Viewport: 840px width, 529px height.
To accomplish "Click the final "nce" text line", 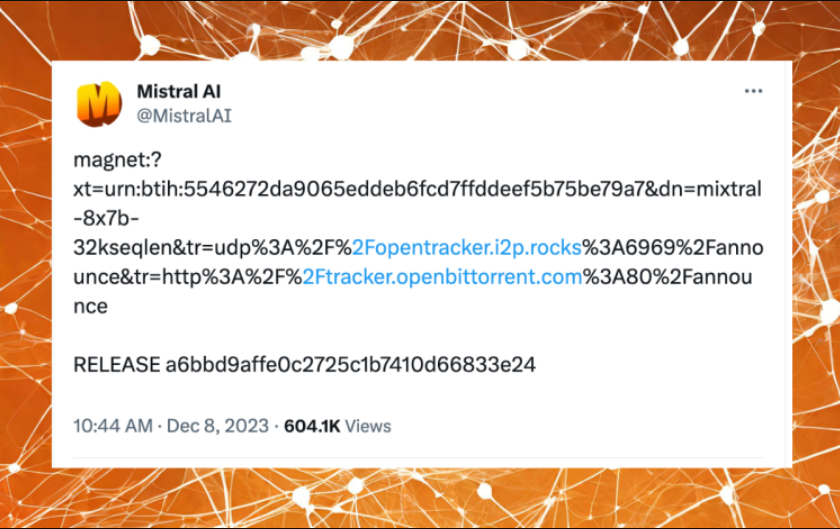I will 91,306.
